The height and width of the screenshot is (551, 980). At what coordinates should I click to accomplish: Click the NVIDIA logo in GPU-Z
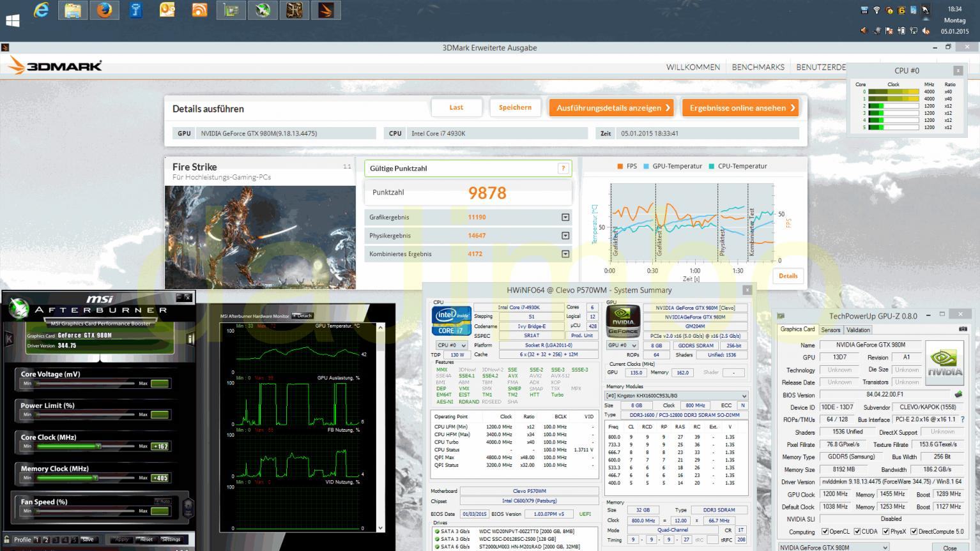click(x=945, y=362)
